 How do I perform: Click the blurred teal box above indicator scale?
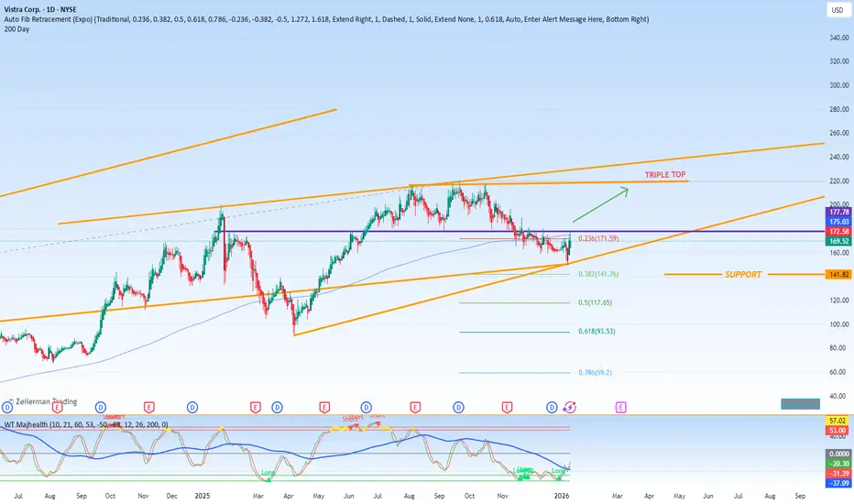[x=800, y=404]
